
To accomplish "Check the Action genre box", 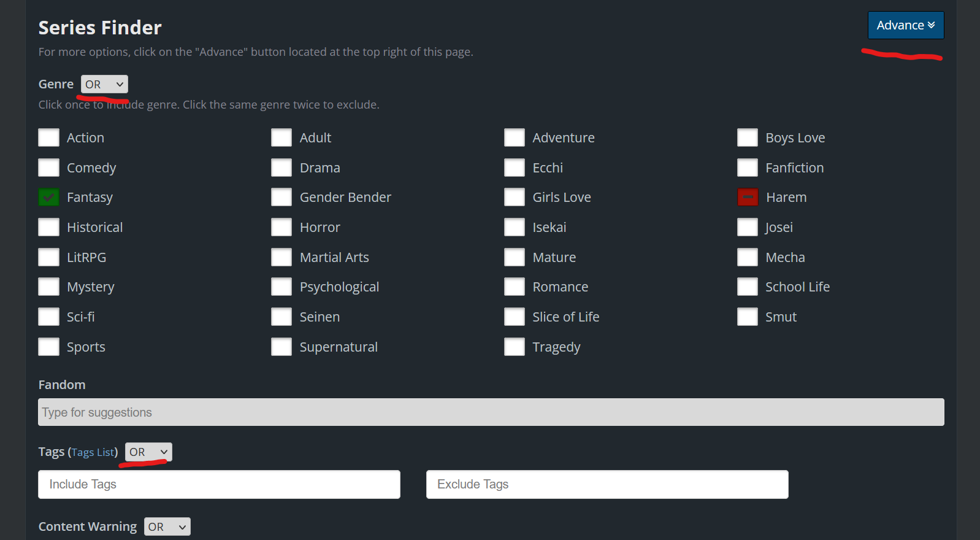I will 49,137.
